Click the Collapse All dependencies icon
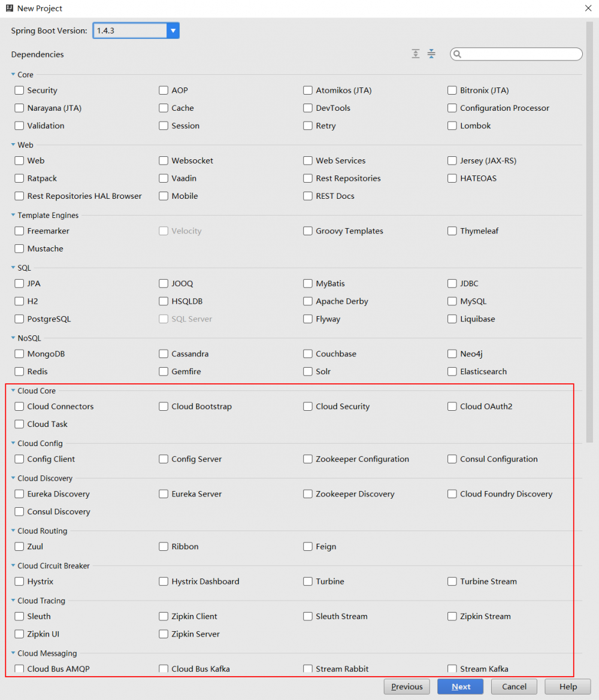 (x=431, y=53)
